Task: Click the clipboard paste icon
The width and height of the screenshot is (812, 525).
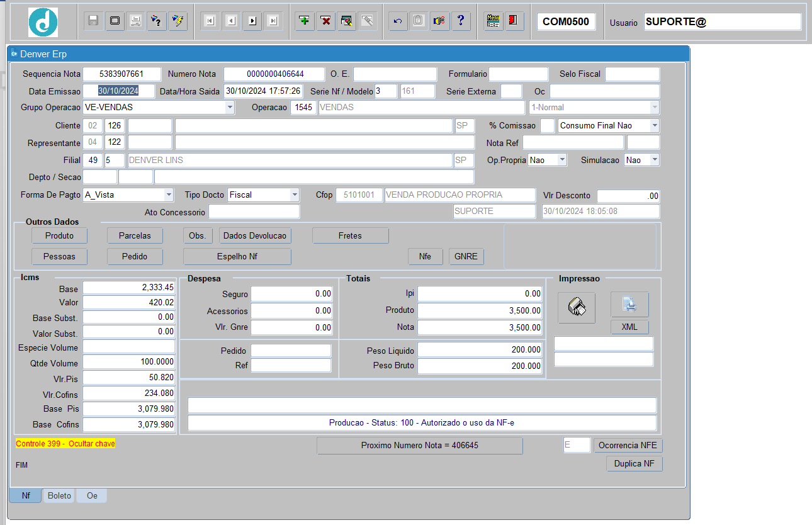Action: [x=419, y=21]
